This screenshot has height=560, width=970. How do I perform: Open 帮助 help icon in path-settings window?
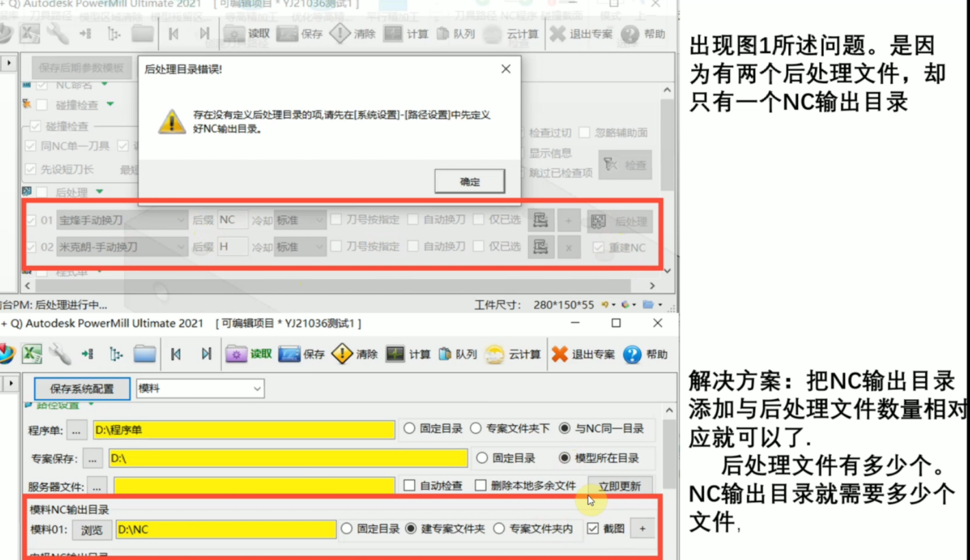pyautogui.click(x=632, y=354)
